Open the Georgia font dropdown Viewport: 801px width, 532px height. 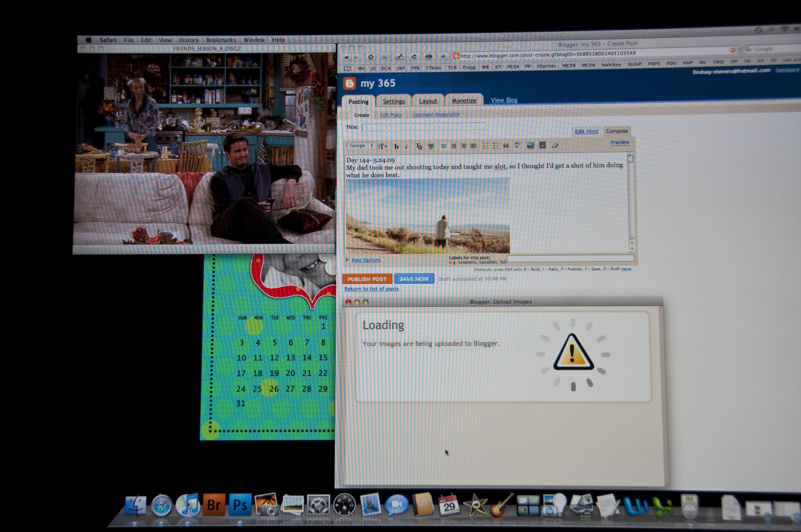pyautogui.click(x=360, y=146)
